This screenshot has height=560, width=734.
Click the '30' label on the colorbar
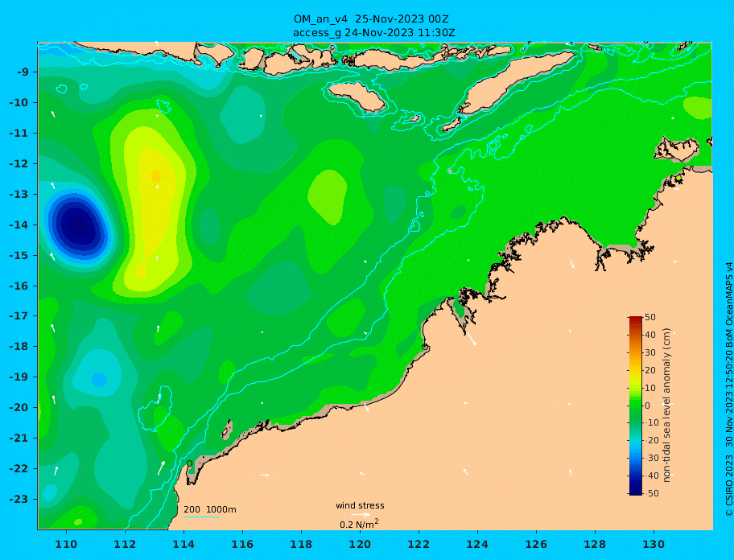tap(650, 352)
